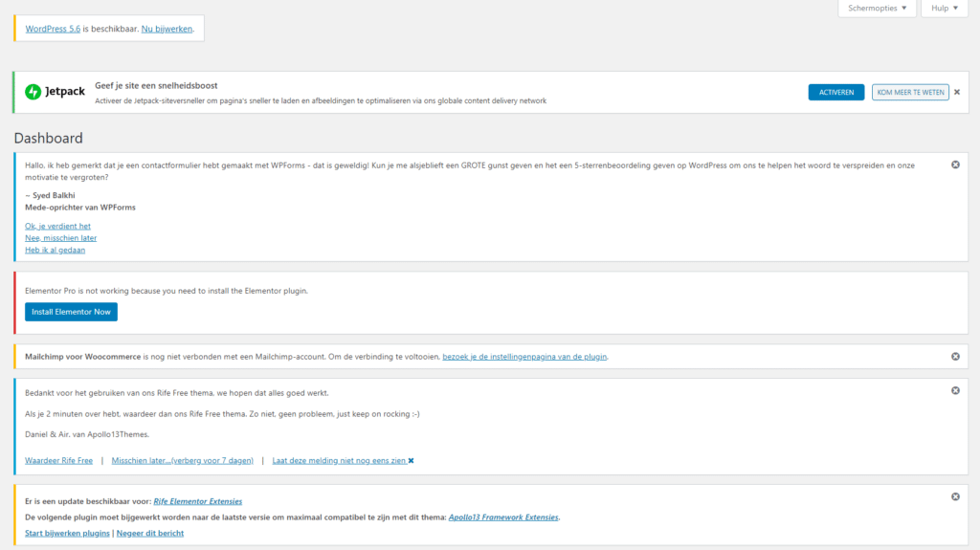980x550 pixels.
Task: Dismiss the WPForms review request notice
Action: click(x=956, y=165)
